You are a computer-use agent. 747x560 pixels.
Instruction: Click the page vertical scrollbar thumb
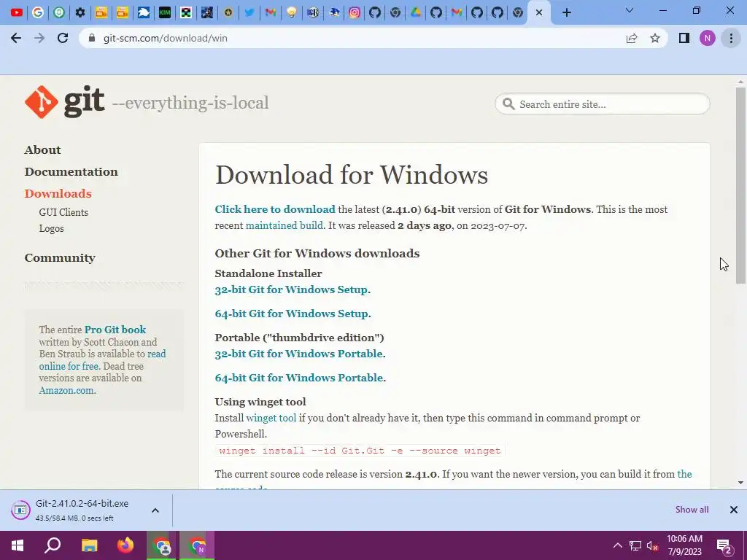[740, 185]
